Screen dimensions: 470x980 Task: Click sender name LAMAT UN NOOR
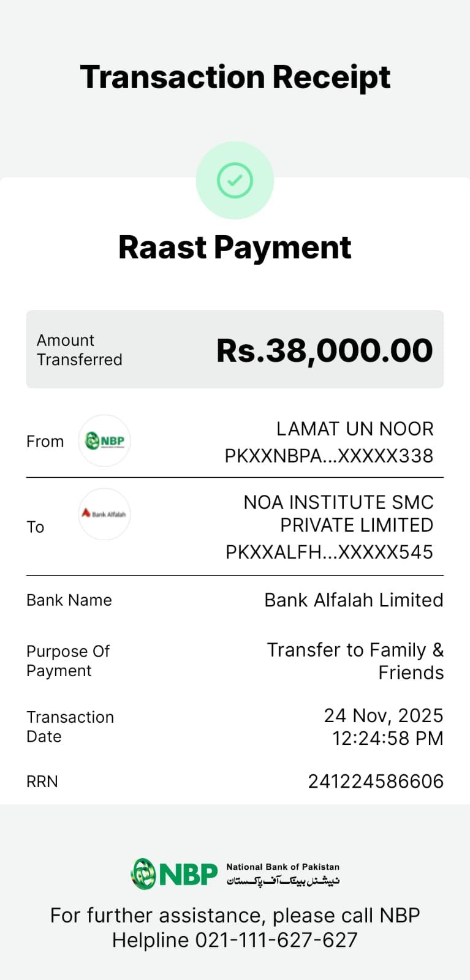tap(355, 429)
